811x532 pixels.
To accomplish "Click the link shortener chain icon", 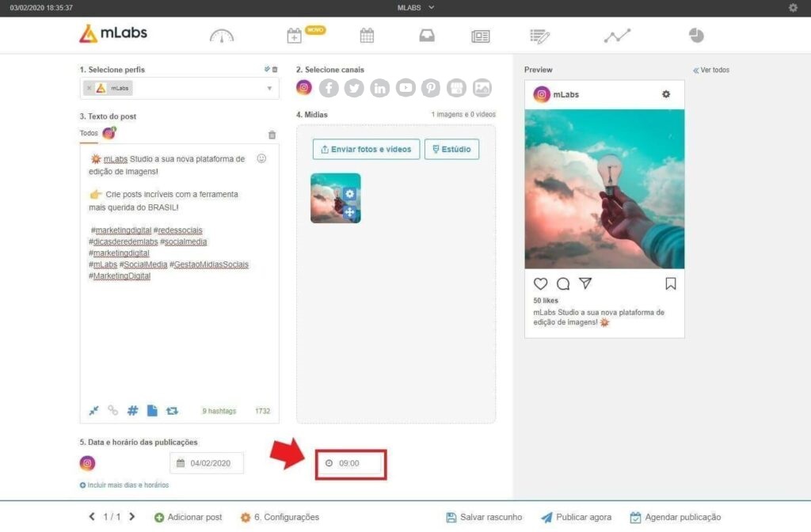I will pos(112,411).
